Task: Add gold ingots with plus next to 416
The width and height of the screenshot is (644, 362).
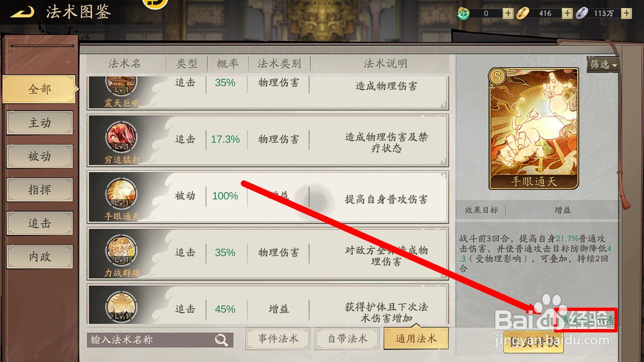Action: point(567,13)
